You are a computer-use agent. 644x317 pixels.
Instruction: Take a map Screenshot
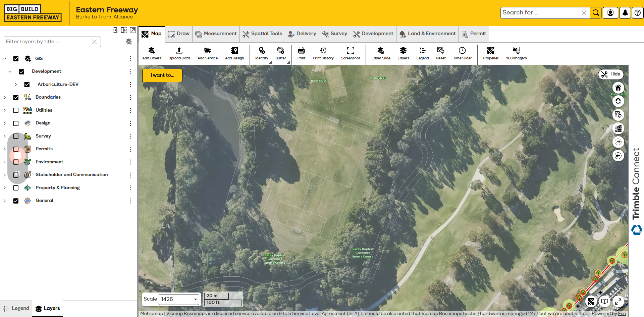[351, 53]
